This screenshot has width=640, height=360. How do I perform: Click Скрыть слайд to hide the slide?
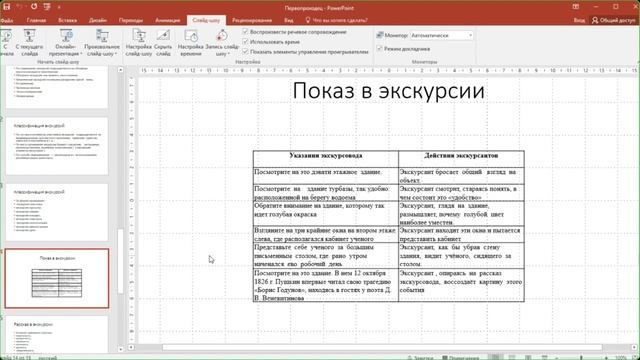(163, 42)
